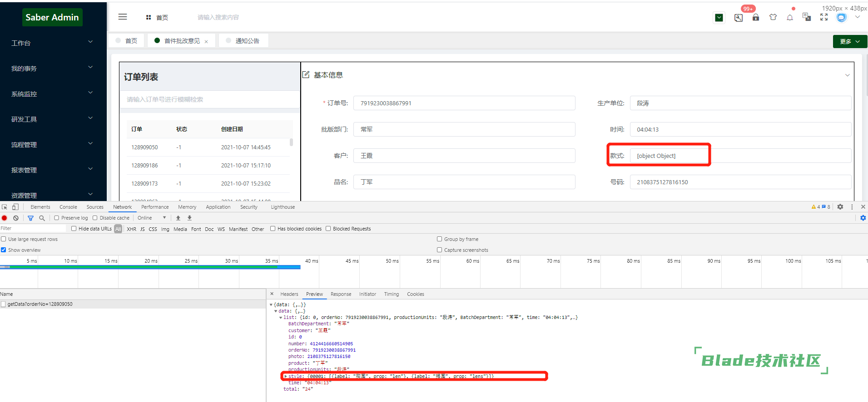Check Blocked Requests
This screenshot has height=402, width=868.
[328, 229]
